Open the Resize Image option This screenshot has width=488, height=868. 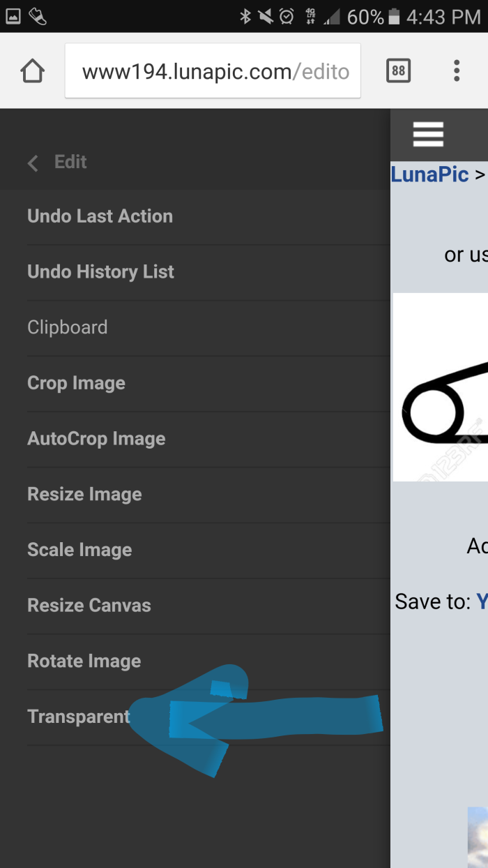click(x=84, y=495)
